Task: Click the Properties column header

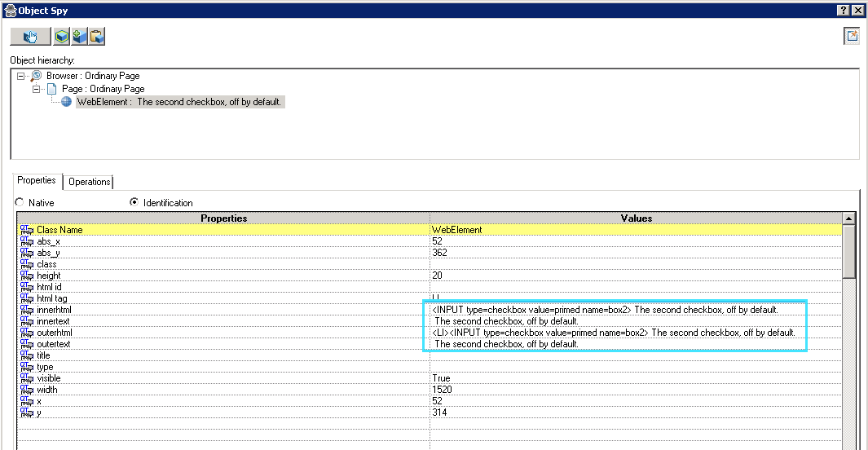Action: click(223, 218)
